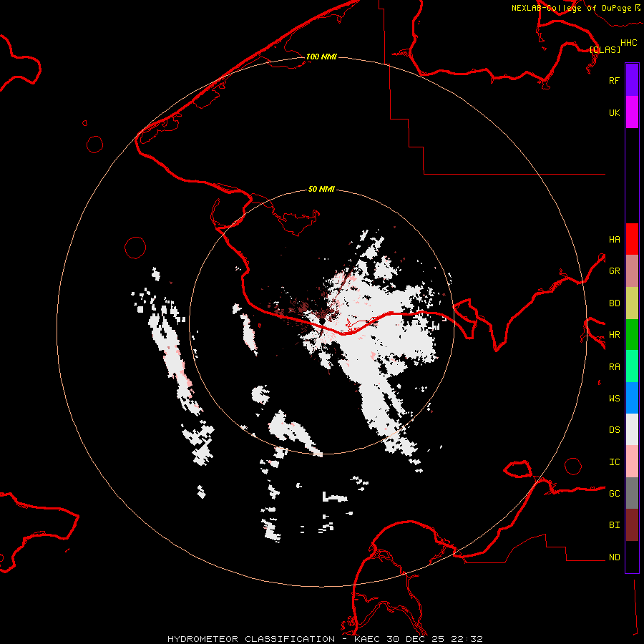Click the ND legend label
This screenshot has width=644, height=644.
coord(614,557)
